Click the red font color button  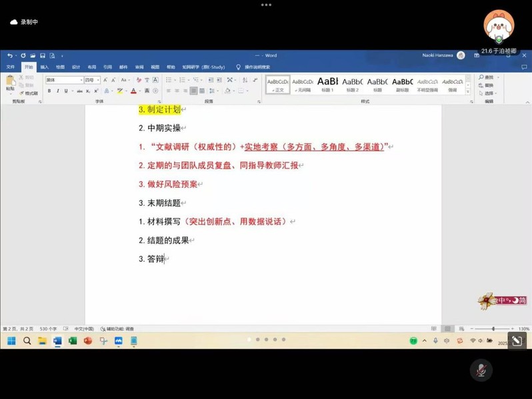click(133, 91)
